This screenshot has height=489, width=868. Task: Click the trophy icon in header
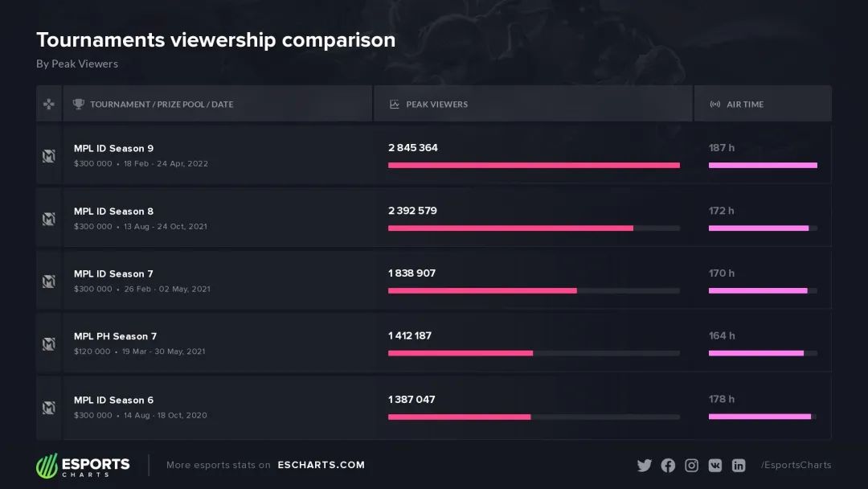(79, 104)
